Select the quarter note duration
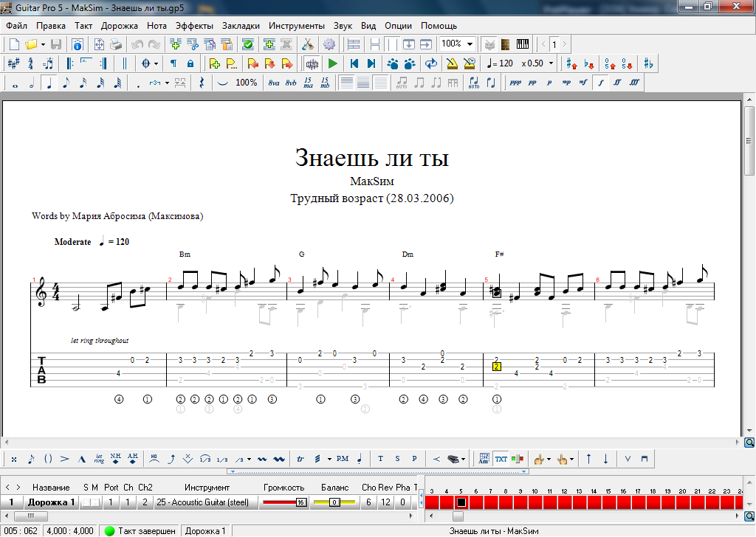This screenshot has height=537, width=756. (49, 83)
